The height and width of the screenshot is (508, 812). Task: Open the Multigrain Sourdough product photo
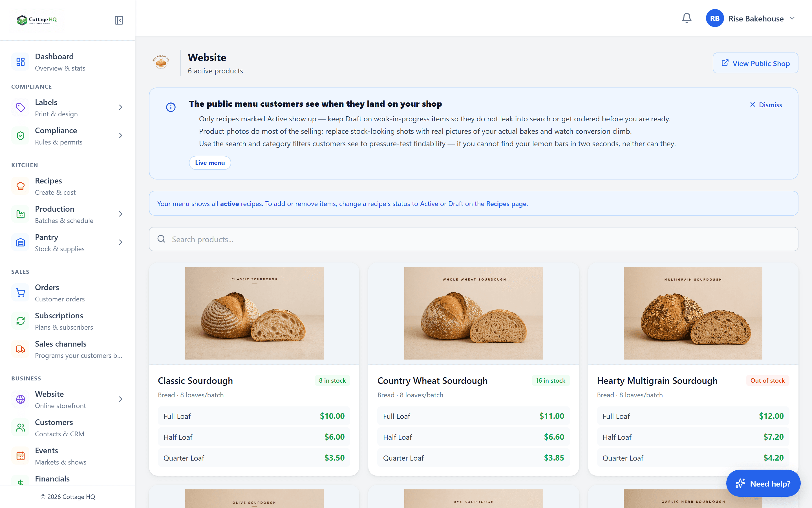click(x=693, y=313)
